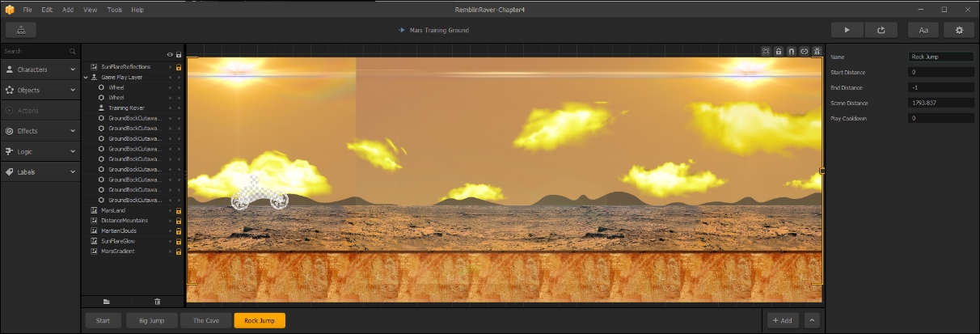980x334 pixels.
Task: Select the rover object on the canvas
Action: [260, 193]
